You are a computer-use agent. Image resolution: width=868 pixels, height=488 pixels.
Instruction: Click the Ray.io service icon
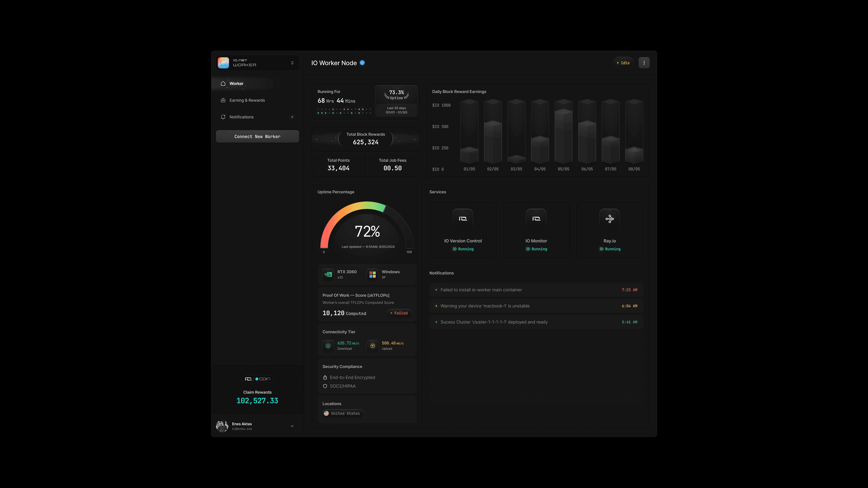pos(610,219)
